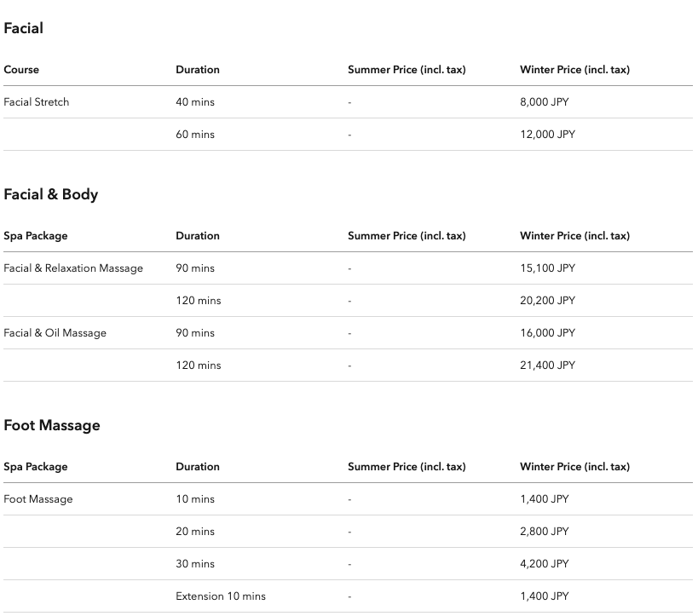The height and width of the screenshot is (616, 698).
Task: Click Facial & Body table's Duration header
Action: [x=198, y=236]
